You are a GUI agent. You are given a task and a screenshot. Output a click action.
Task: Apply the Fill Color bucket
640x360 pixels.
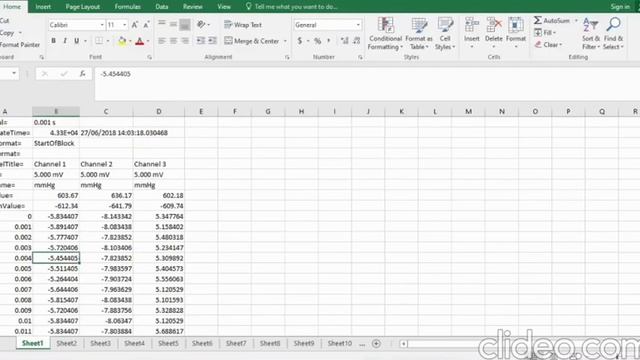tap(122, 41)
